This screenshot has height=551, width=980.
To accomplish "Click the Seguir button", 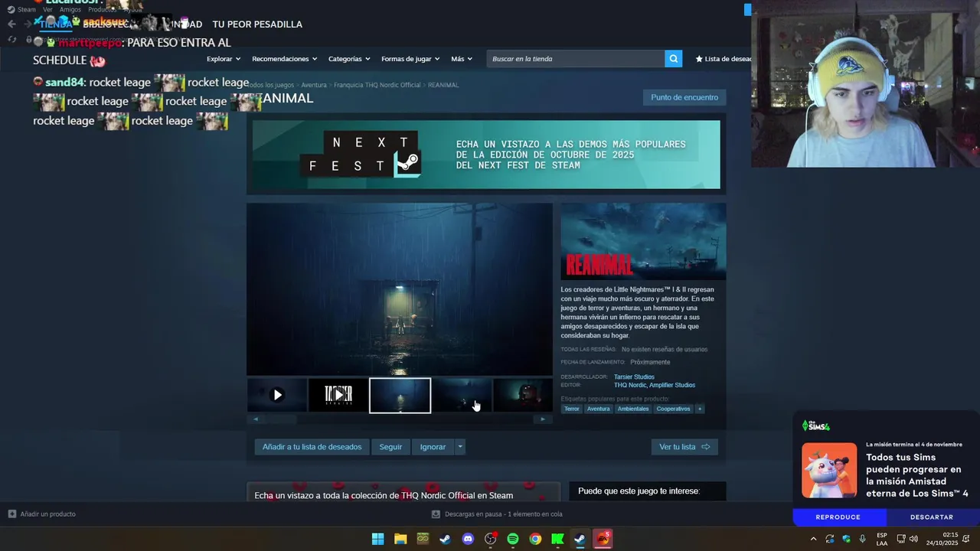I will coord(390,447).
